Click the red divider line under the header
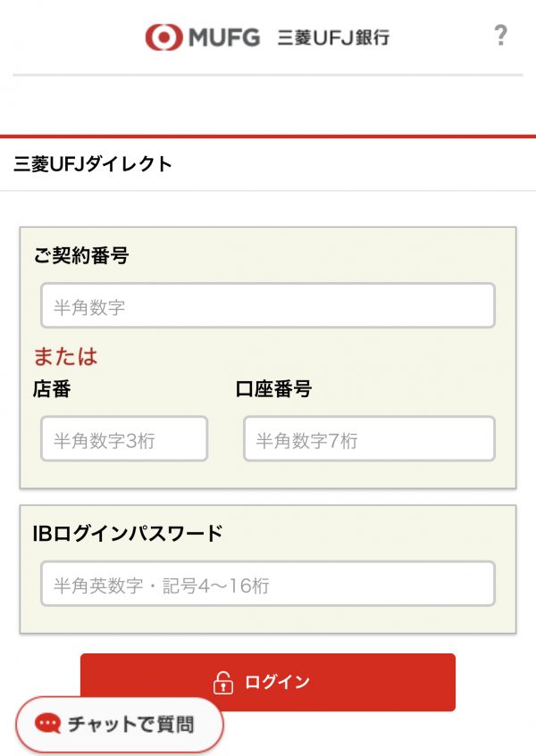Viewport: 536px width, 756px height. point(268,137)
